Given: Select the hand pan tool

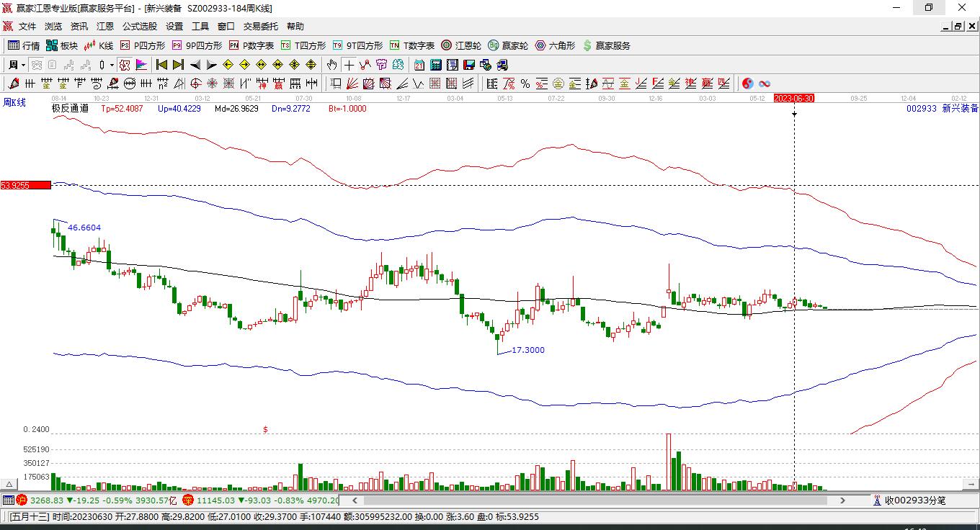Looking at the screenshot, I should pyautogui.click(x=331, y=65).
